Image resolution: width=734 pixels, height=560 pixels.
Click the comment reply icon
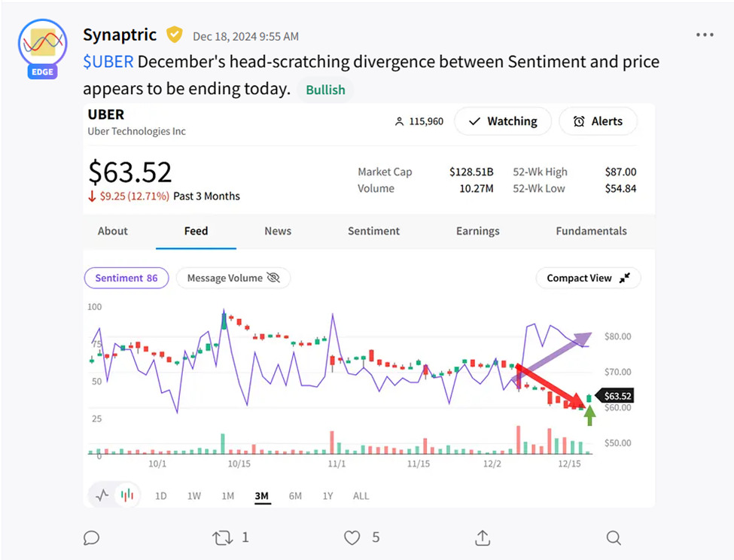[x=91, y=537]
